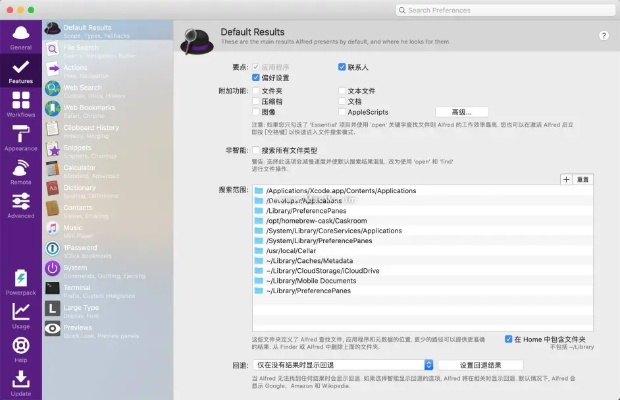
Task: Click the help question mark button
Action: coord(604,35)
